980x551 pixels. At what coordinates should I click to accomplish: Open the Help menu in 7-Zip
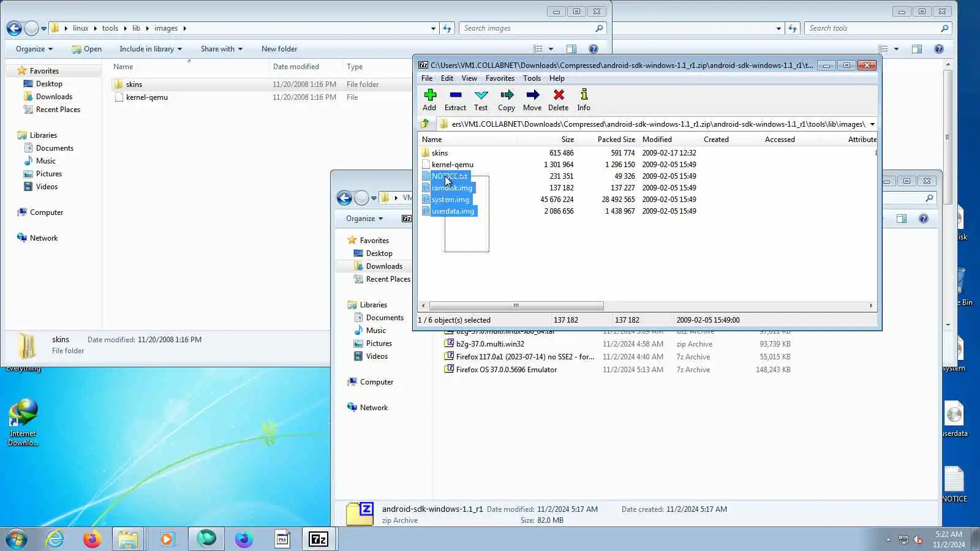557,78
